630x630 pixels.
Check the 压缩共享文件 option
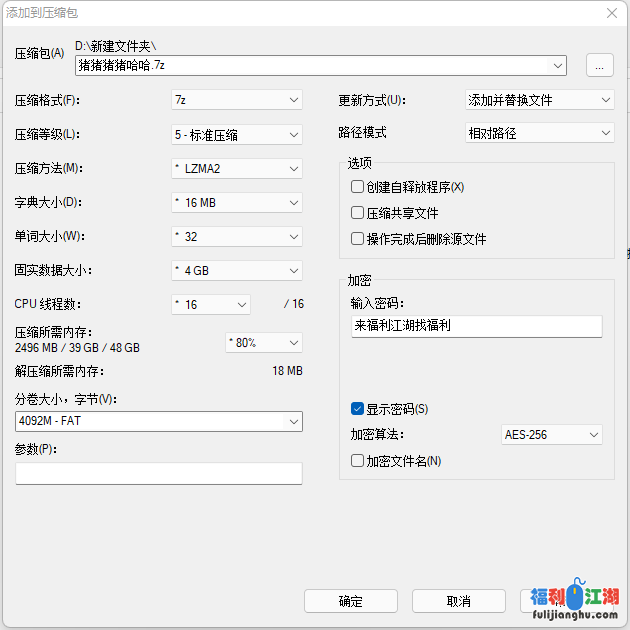click(x=357, y=213)
